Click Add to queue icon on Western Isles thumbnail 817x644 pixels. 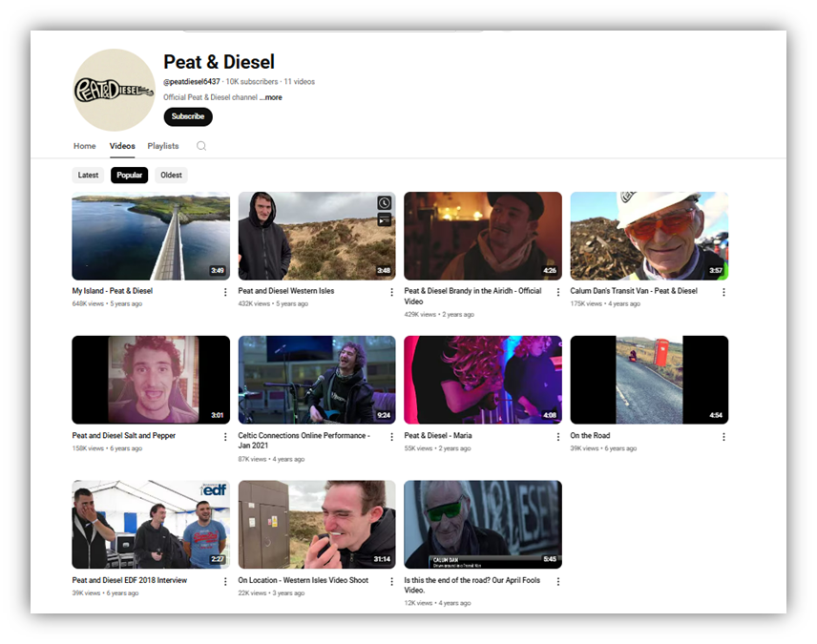384,219
